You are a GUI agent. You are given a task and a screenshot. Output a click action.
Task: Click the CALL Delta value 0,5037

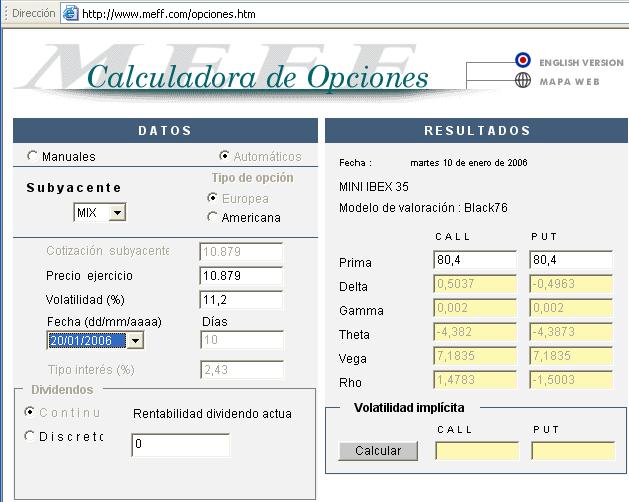pos(475,284)
